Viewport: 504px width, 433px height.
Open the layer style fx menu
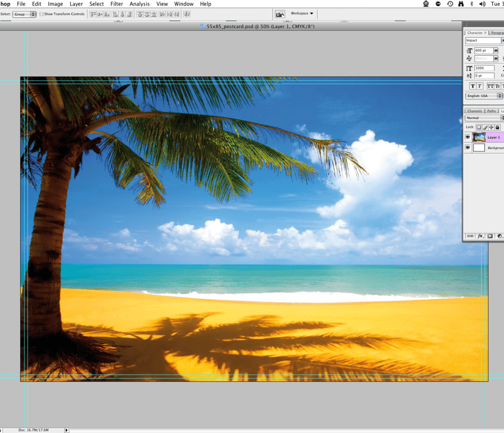click(x=480, y=236)
